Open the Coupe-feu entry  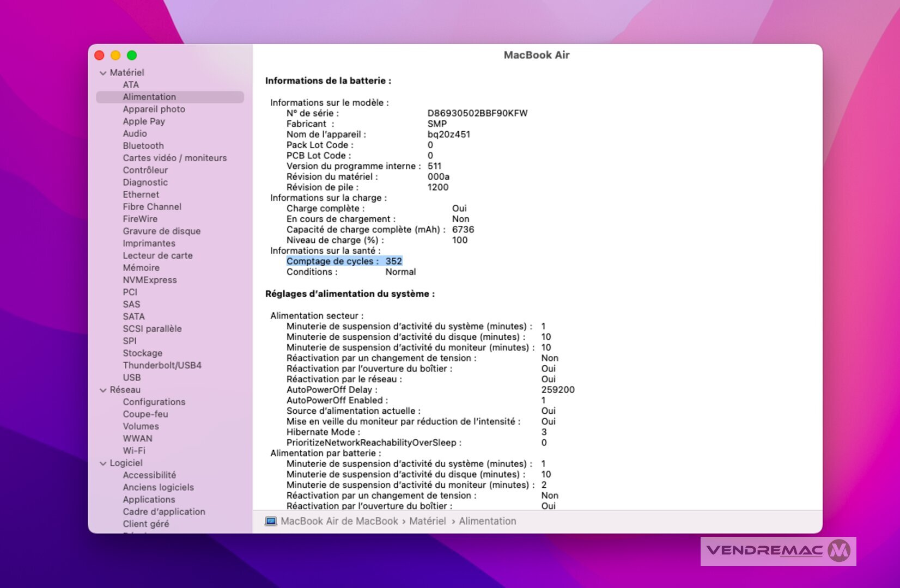[x=145, y=414]
